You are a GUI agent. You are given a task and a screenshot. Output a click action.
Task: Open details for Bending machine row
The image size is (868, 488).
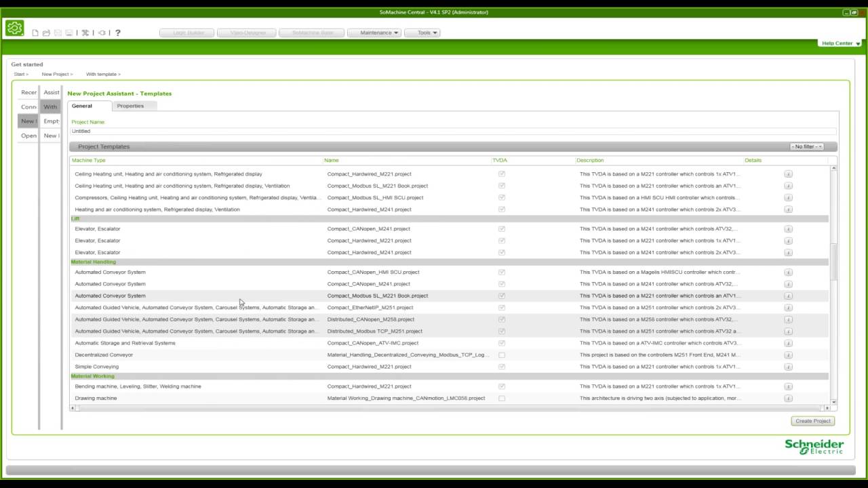(x=788, y=386)
